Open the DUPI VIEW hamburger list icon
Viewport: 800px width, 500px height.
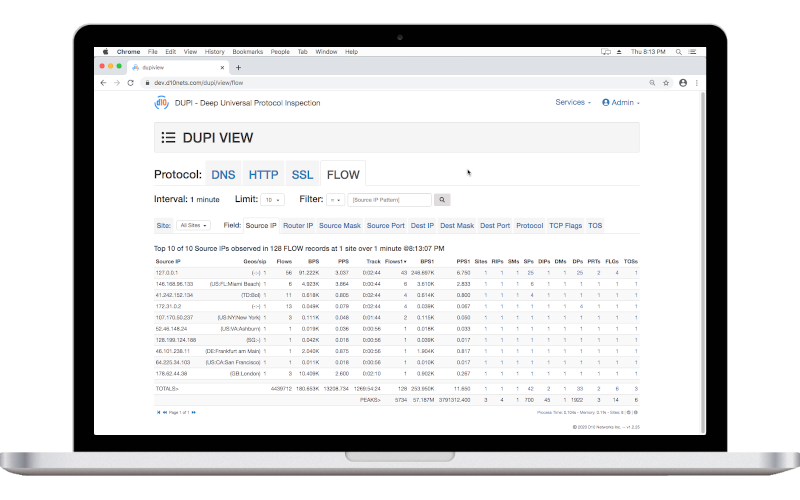168,138
